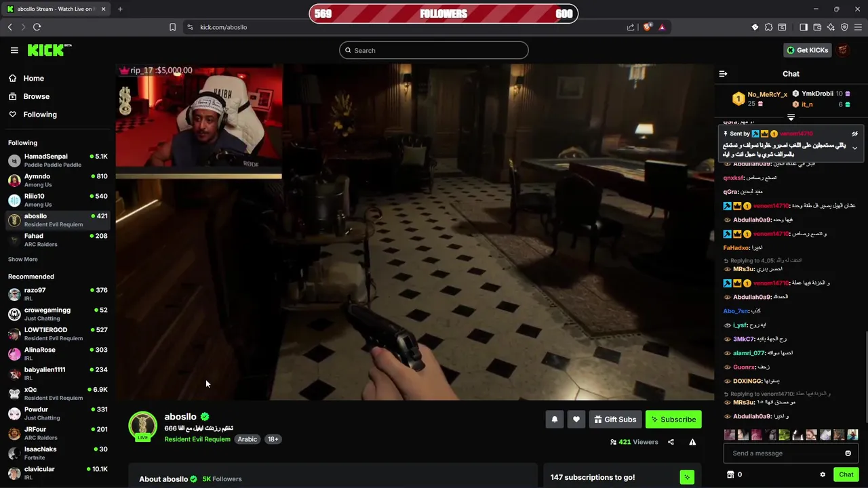
Task: Click the share page icon in address bar
Action: (631, 27)
